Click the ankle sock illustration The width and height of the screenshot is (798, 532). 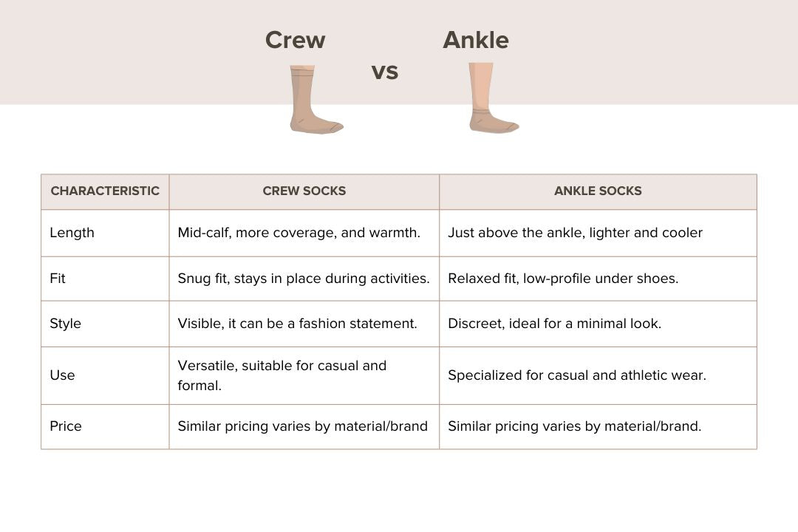[488, 100]
